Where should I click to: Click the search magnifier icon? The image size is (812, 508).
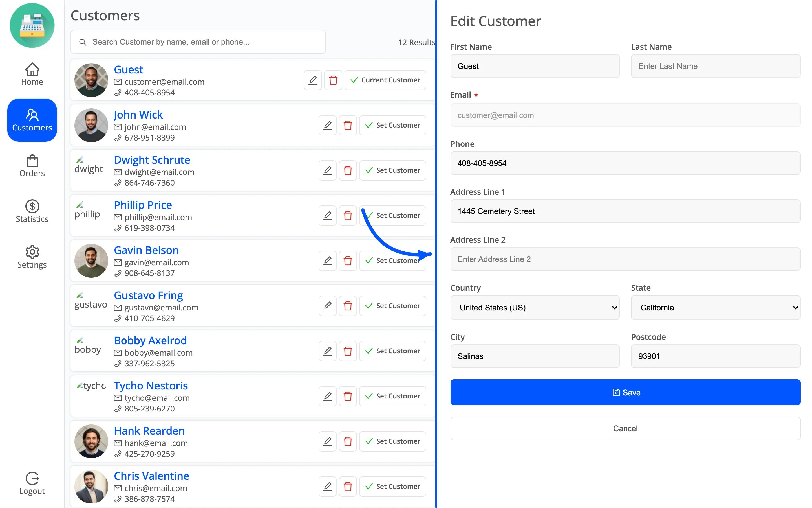coord(83,42)
